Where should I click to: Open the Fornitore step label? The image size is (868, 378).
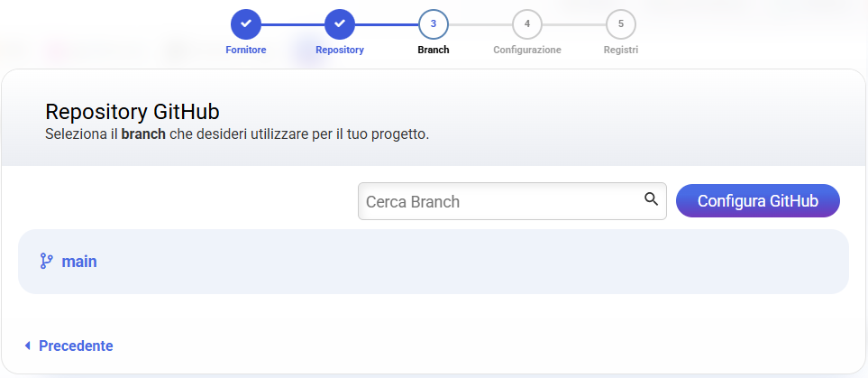click(x=246, y=51)
